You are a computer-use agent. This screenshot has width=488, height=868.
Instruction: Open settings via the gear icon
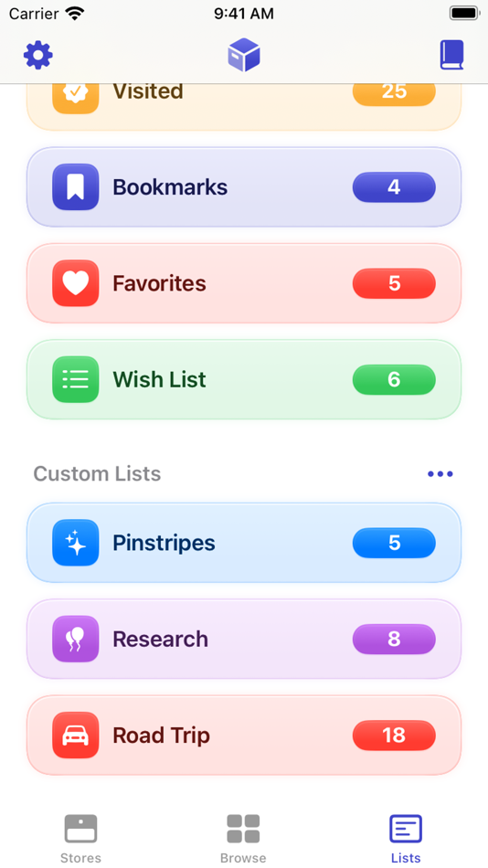click(x=38, y=56)
